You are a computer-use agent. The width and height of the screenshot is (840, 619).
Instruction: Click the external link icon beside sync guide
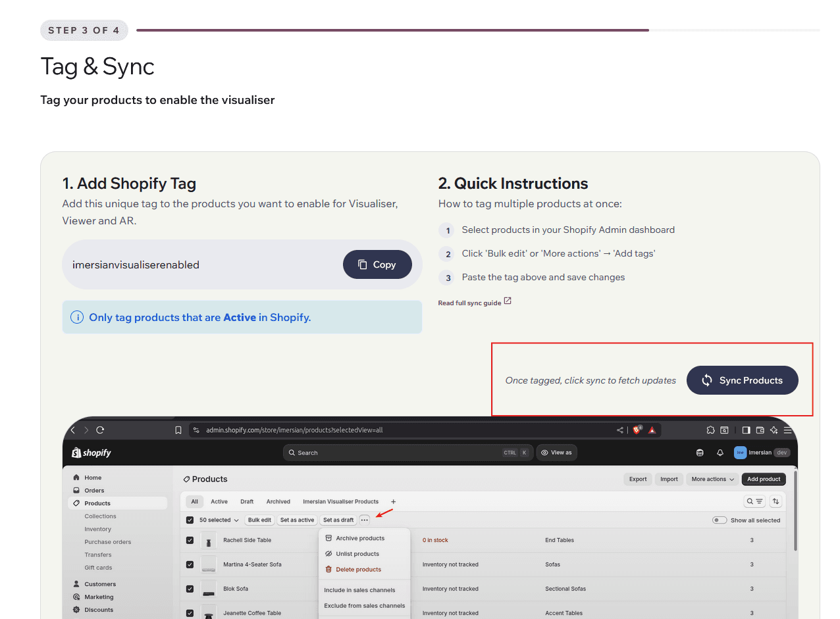tap(508, 301)
